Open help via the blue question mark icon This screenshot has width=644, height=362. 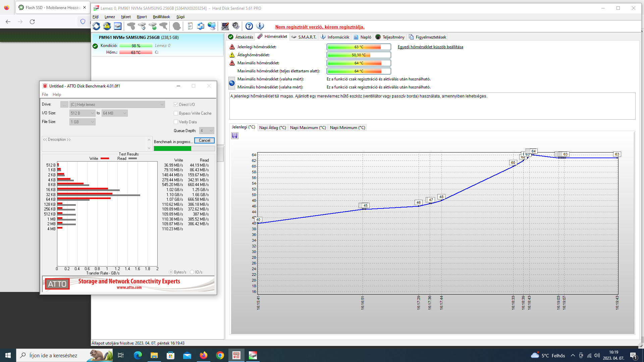click(249, 26)
